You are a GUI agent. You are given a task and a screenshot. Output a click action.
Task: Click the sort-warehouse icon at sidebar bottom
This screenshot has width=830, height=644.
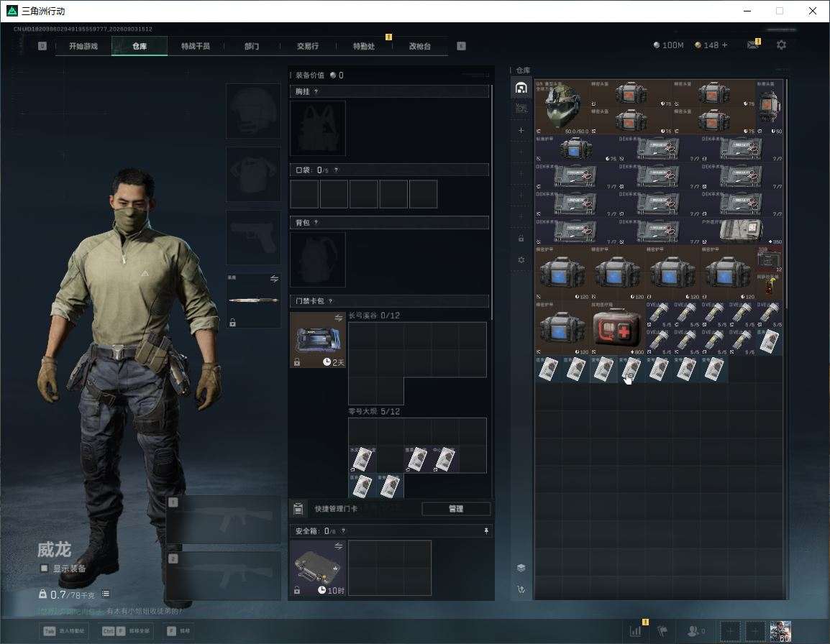pyautogui.click(x=521, y=589)
